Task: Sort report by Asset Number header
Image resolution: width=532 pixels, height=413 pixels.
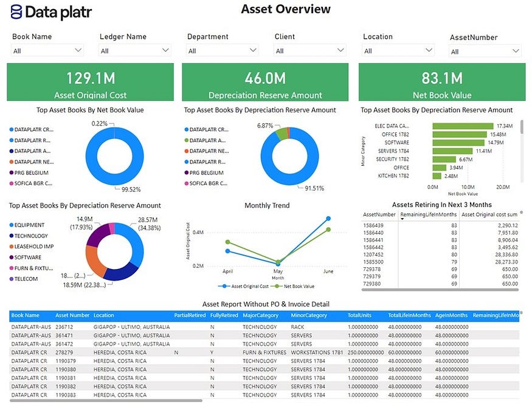Action: click(72, 315)
